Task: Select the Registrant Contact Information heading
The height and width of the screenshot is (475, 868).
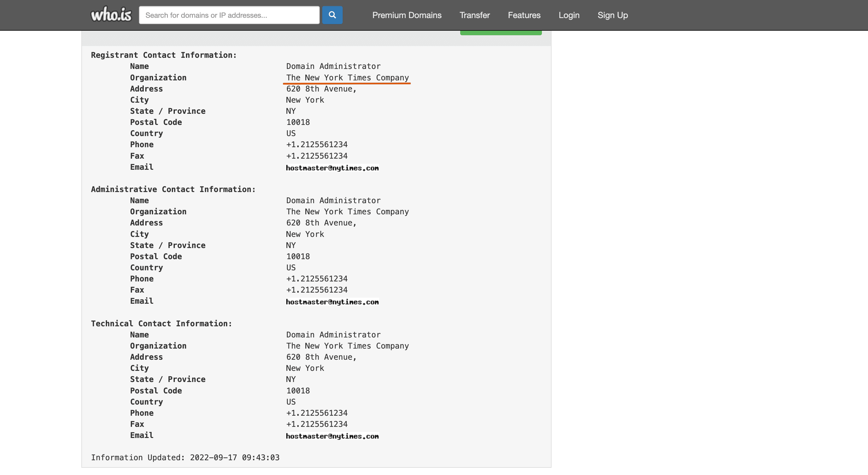Action: tap(163, 55)
